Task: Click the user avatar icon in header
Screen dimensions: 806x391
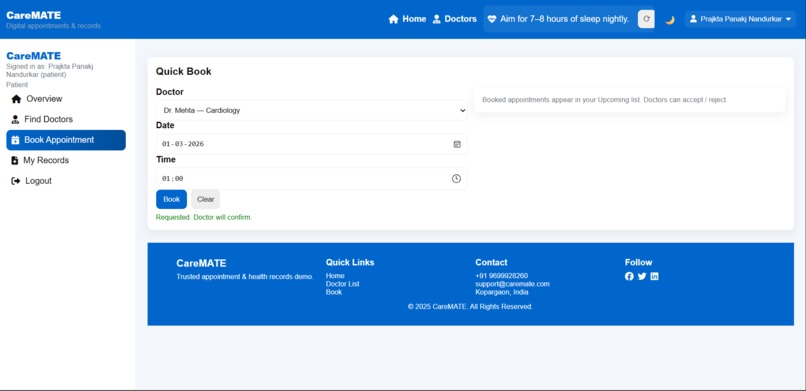Action: tap(693, 19)
